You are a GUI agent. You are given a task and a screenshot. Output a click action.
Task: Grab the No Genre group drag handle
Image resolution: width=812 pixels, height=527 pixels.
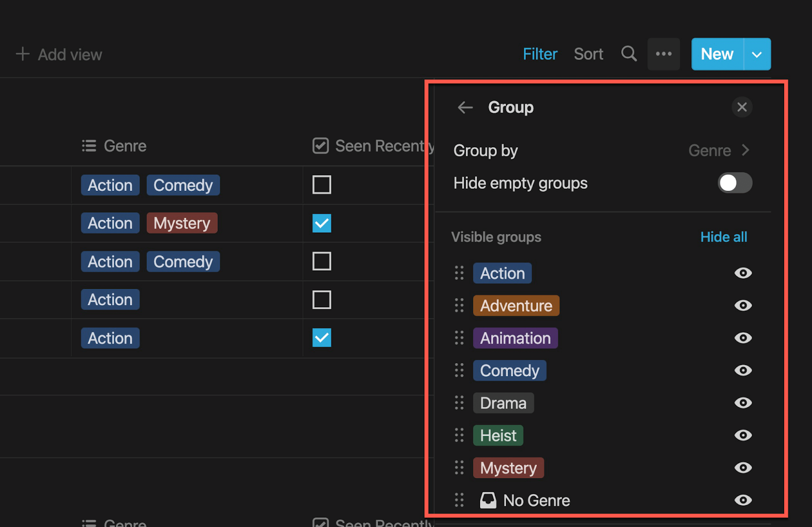tap(459, 501)
